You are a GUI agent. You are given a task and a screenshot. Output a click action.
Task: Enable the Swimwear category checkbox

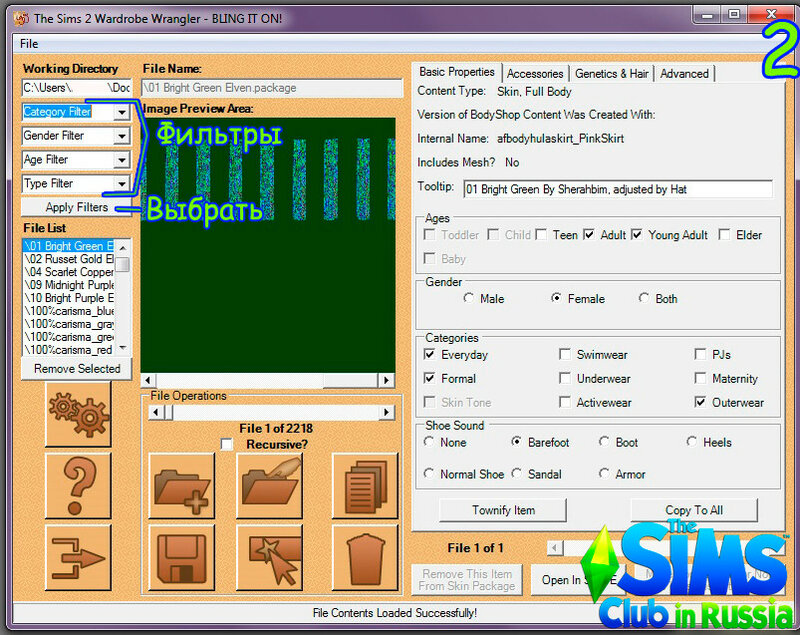[x=565, y=354]
